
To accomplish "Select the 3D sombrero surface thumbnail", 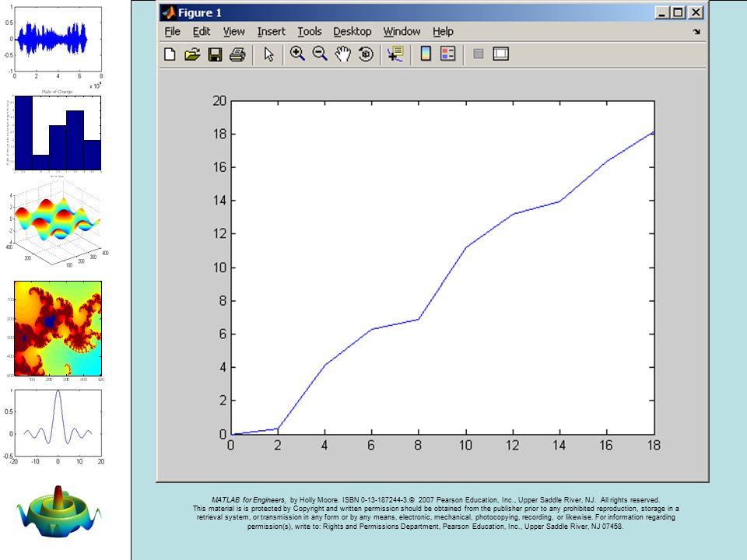I will click(58, 512).
